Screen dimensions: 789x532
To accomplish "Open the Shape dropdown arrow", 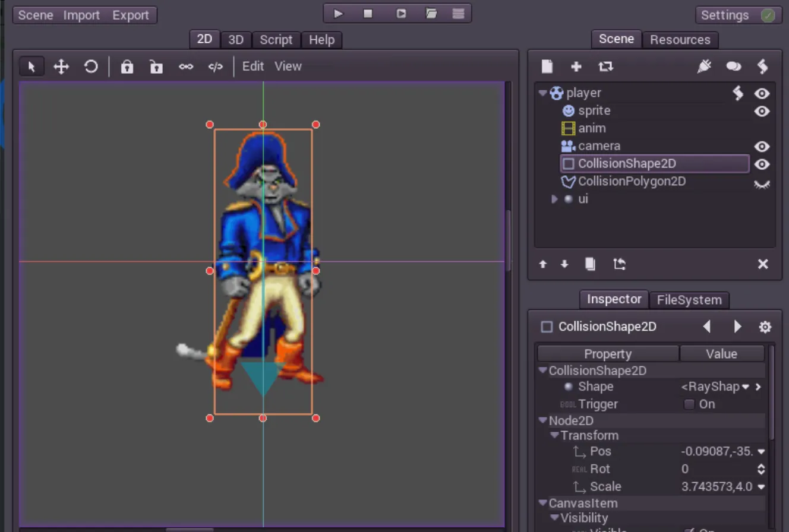I will 746,387.
